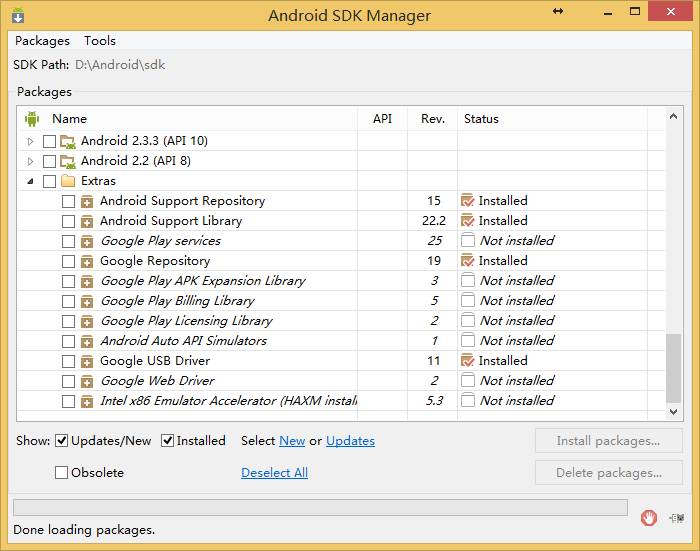Click the Android Auto API Simulators package icon
Image resolution: width=700 pixels, height=551 pixels.
coord(87,342)
